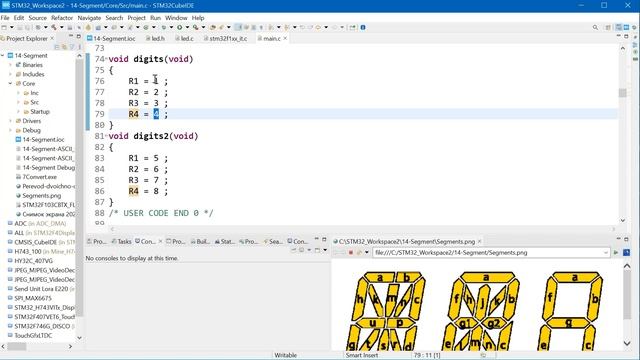
Task: Toggle Link with Editor in Project Explorer
Action: 64,47
